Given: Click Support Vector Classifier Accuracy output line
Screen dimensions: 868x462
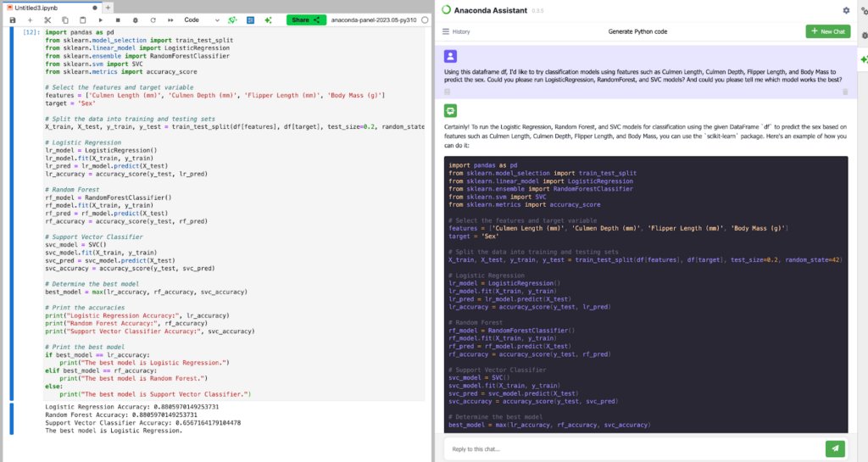Looking at the screenshot, I should (142, 423).
